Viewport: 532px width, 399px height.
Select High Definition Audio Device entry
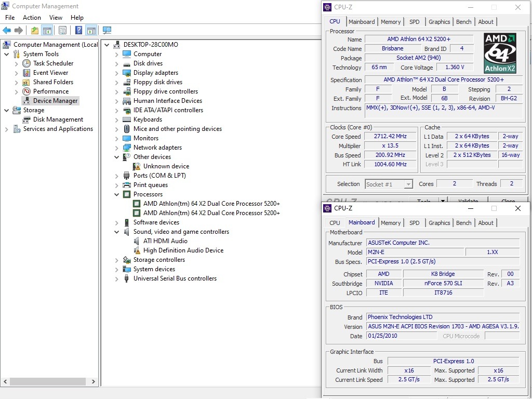click(x=183, y=250)
